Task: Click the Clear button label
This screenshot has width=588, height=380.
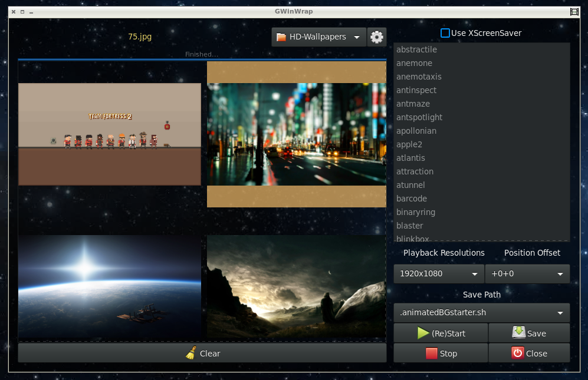Action: click(x=210, y=353)
